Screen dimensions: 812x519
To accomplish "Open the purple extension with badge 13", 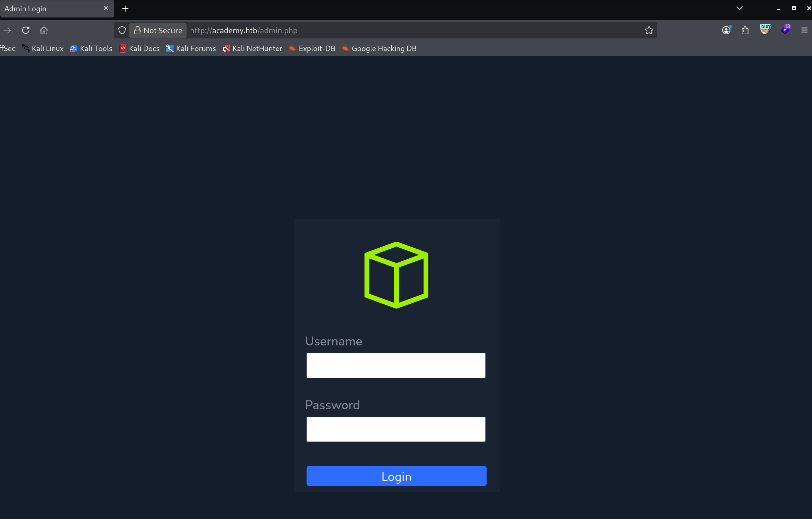I will (x=785, y=30).
